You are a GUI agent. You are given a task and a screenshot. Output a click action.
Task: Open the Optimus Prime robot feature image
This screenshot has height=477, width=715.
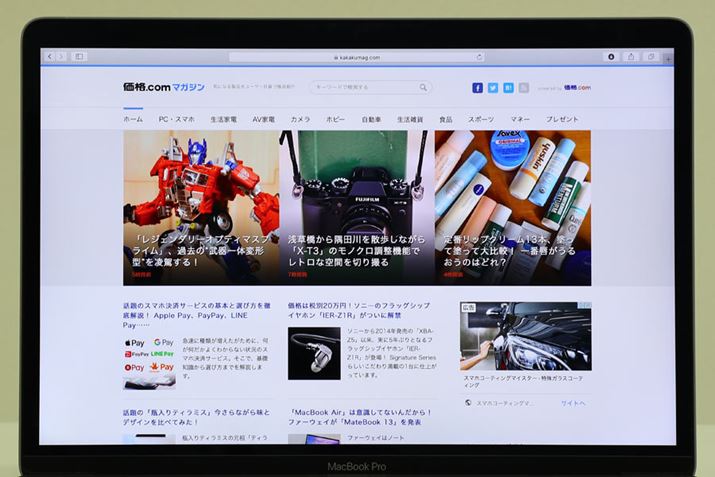click(x=201, y=208)
